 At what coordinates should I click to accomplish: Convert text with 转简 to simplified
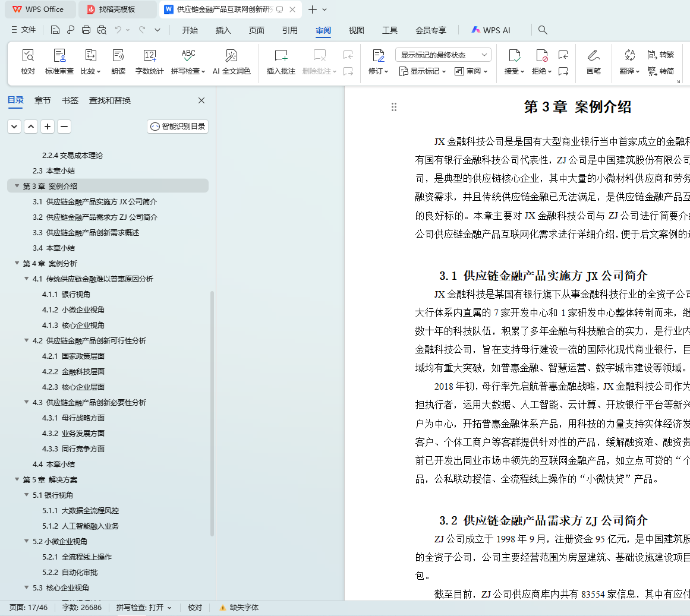click(x=660, y=71)
